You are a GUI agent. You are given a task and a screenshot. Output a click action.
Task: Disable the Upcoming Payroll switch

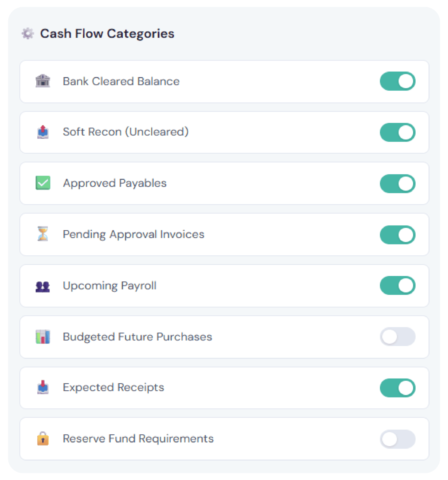pos(397,285)
